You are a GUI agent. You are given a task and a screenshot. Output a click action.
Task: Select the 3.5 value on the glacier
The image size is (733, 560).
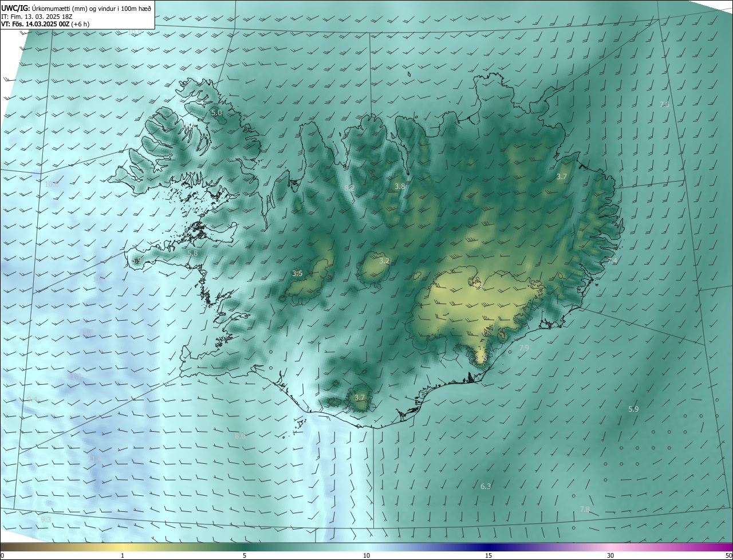click(x=297, y=274)
